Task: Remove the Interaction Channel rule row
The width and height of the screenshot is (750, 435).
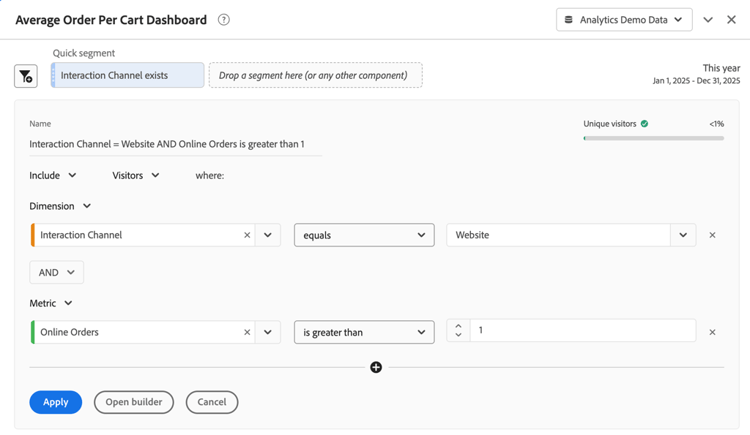Action: (712, 235)
